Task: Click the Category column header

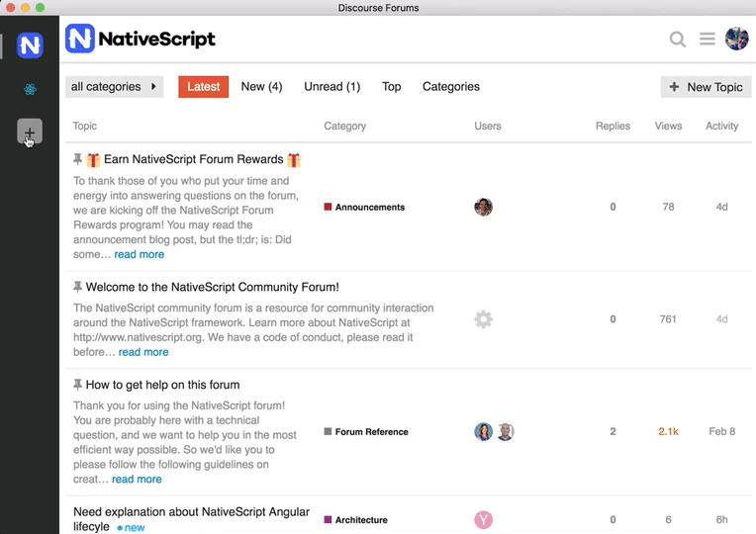Action: [344, 126]
